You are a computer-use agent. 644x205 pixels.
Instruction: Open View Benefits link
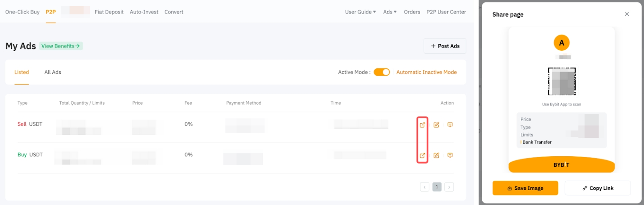point(61,46)
